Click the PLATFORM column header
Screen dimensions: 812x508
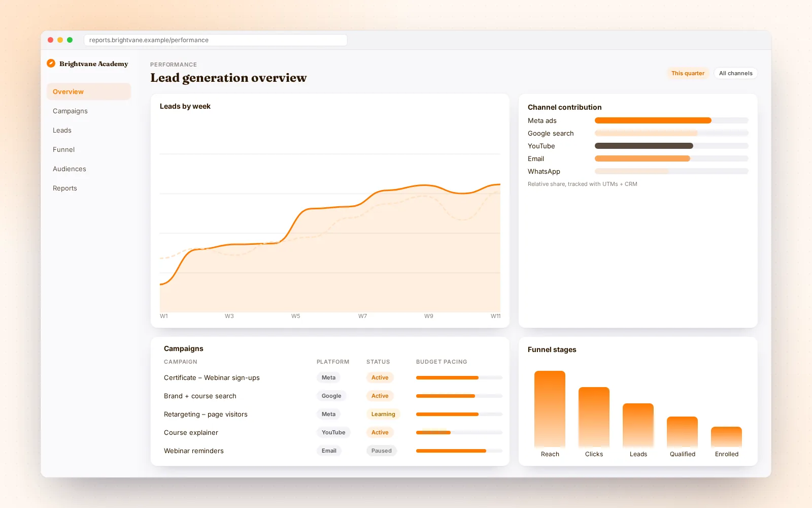pyautogui.click(x=333, y=362)
